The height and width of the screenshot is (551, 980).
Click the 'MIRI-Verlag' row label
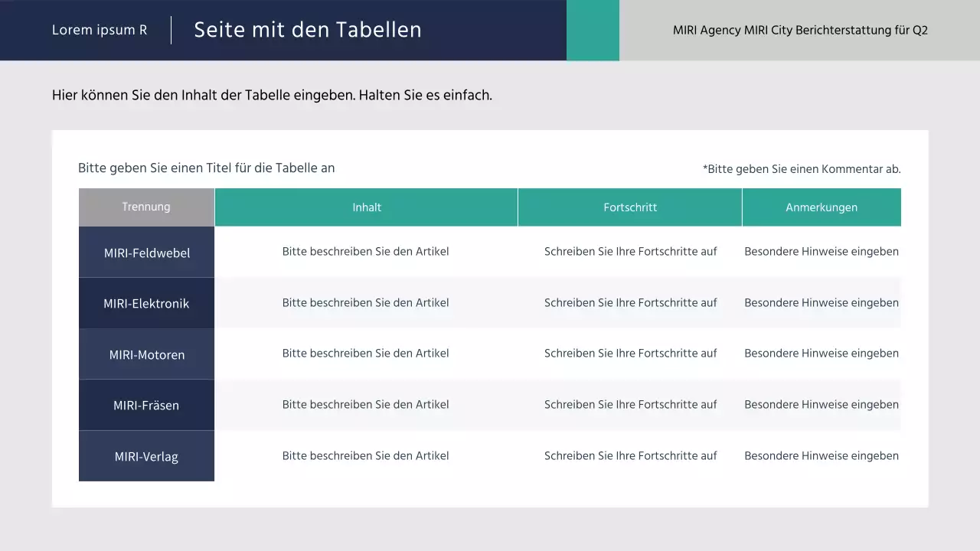146,455
